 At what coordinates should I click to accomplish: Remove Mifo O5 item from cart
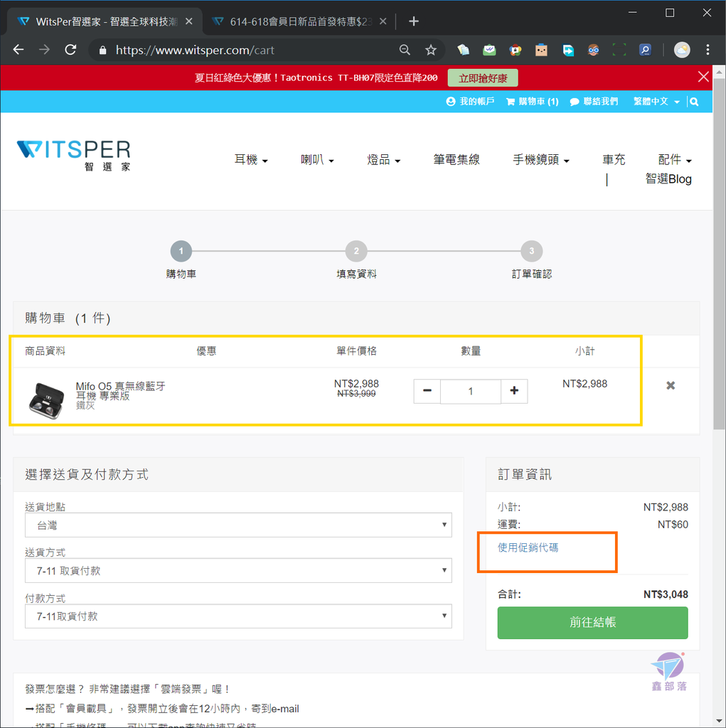pos(671,385)
